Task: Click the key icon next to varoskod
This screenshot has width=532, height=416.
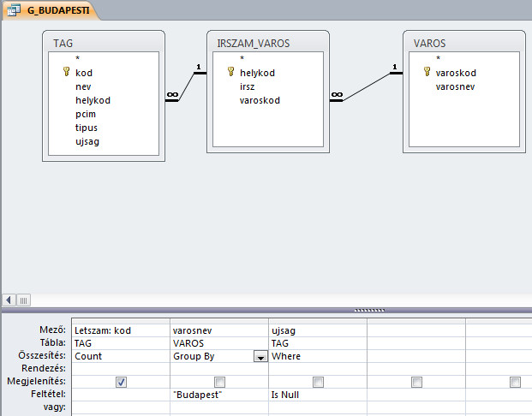Action: (427, 74)
